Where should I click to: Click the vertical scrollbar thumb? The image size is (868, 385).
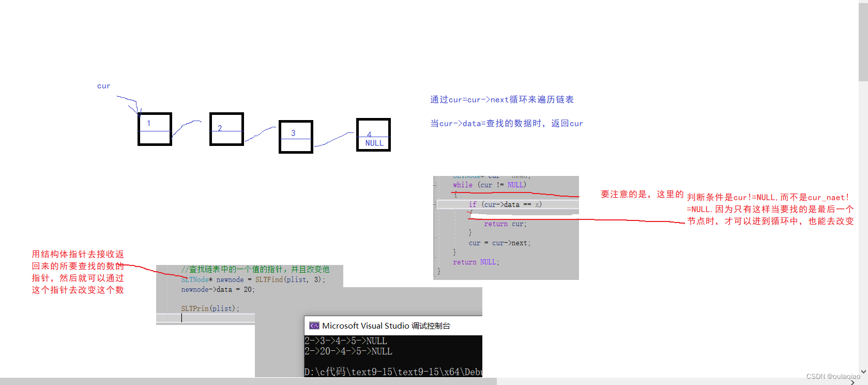[x=863, y=41]
